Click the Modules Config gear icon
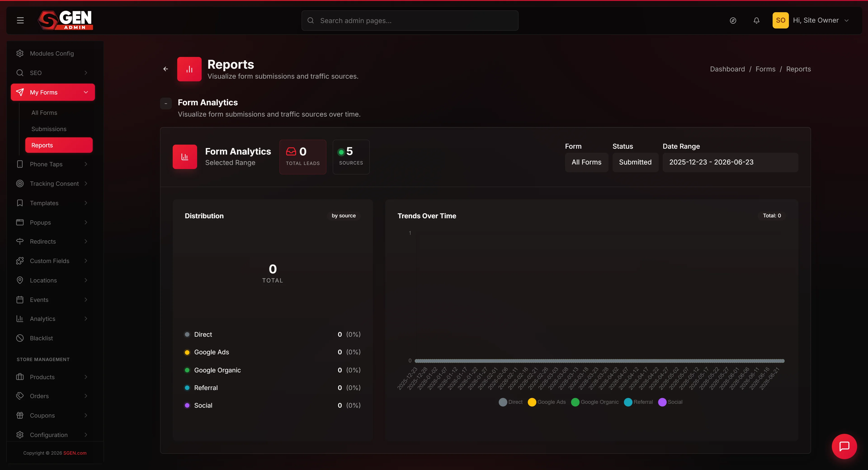868x470 pixels. pos(20,53)
